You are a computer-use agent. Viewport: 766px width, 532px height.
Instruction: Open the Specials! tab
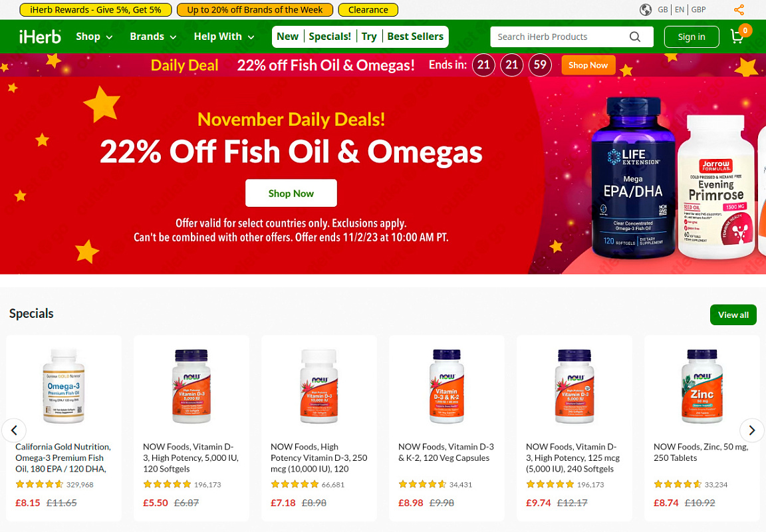pos(330,37)
